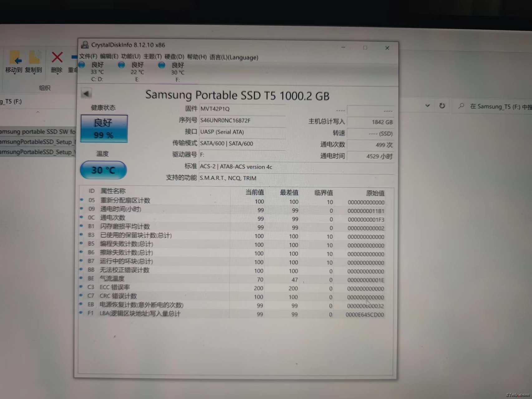This screenshot has width=532, height=399.
Task: Click the features field S.M.A.R.T., NCQ, TRIM
Action: [296, 178]
